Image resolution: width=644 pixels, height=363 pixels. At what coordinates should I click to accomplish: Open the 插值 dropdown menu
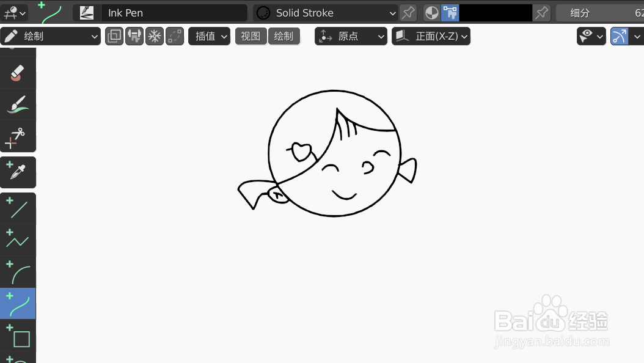[209, 36]
